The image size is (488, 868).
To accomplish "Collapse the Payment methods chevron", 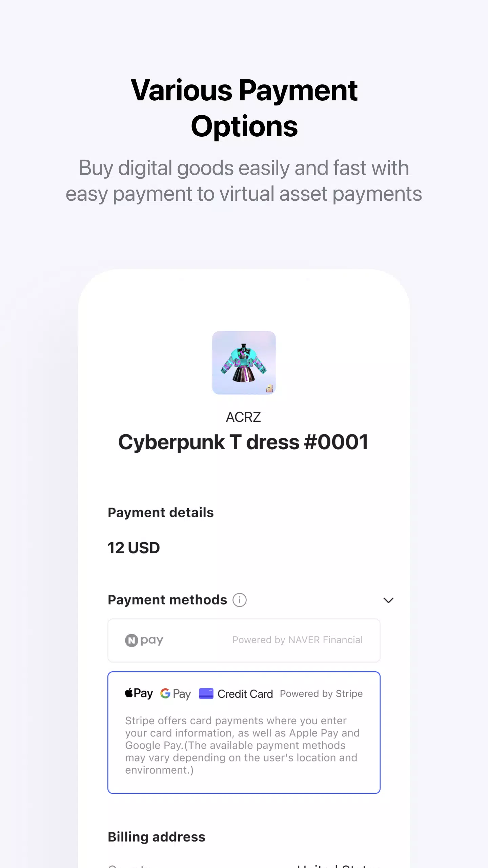I will (388, 600).
